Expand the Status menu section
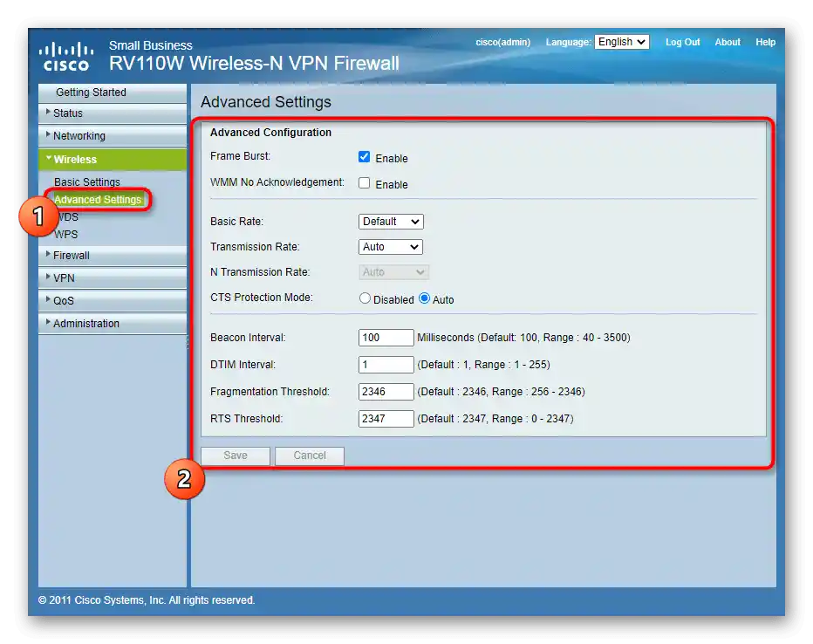This screenshot has width=813, height=644. [113, 113]
